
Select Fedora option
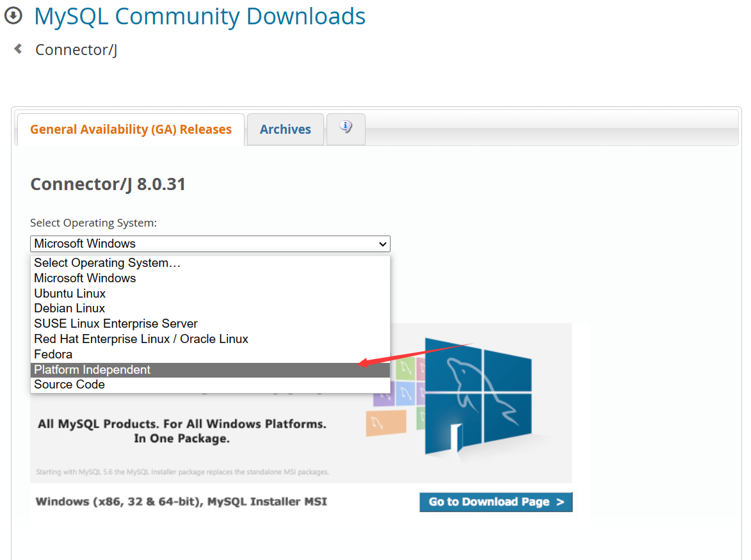210,354
